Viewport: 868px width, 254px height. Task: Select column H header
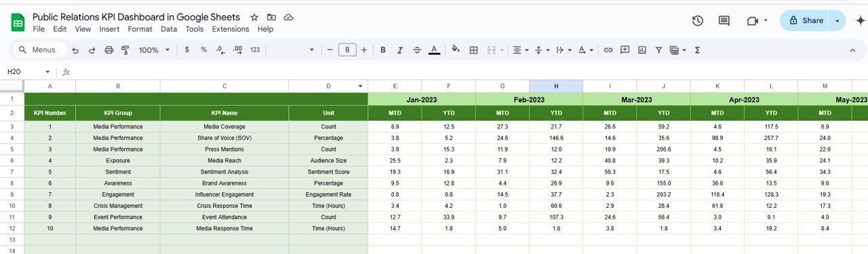pos(556,86)
